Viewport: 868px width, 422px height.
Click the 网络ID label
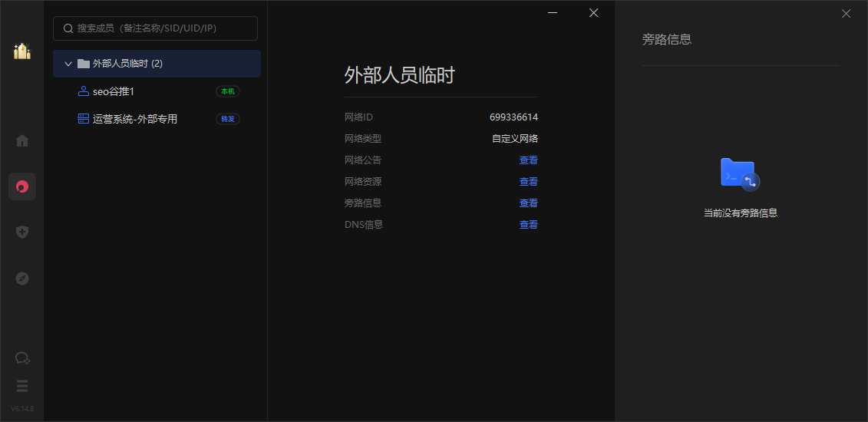click(x=358, y=117)
